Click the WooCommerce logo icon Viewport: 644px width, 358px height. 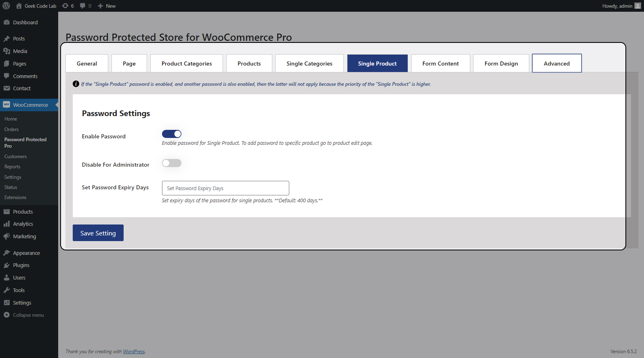[6, 105]
